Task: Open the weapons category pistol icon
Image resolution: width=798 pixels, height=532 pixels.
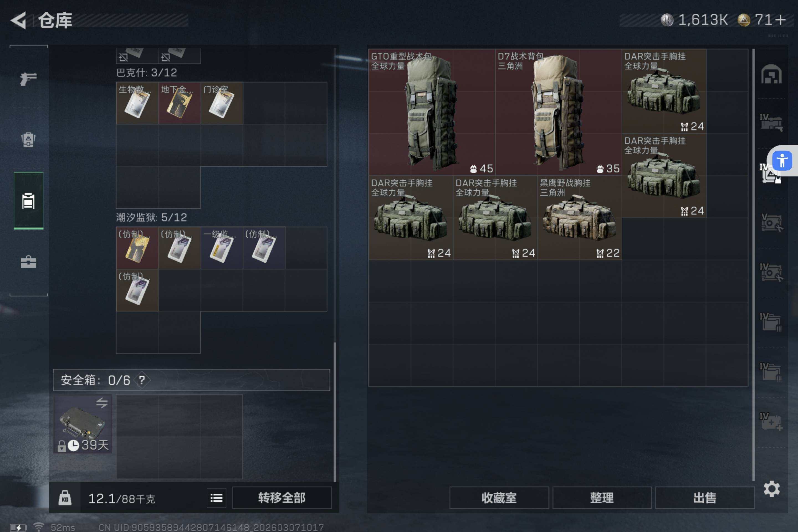Action: [x=29, y=79]
